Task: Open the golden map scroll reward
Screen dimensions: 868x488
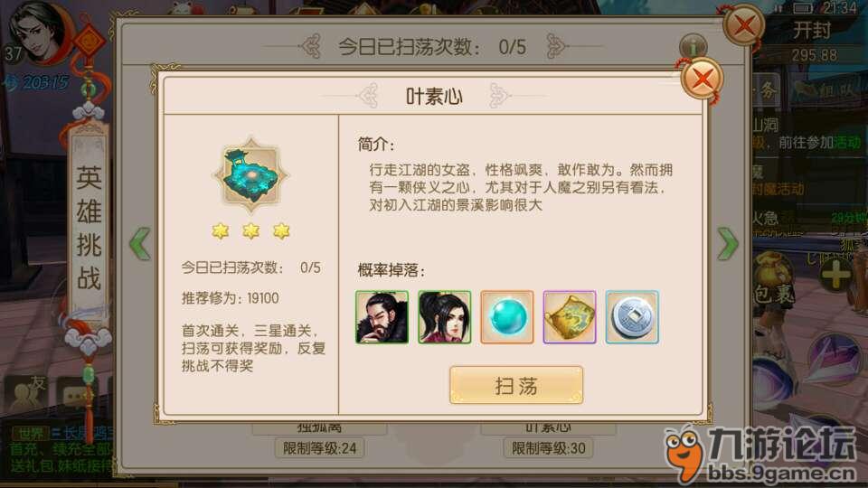Action: pos(570,317)
